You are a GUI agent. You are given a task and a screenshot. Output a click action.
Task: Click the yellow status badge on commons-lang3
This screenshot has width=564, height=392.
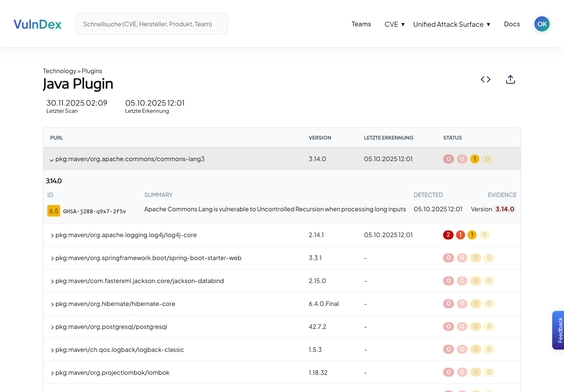(x=475, y=159)
